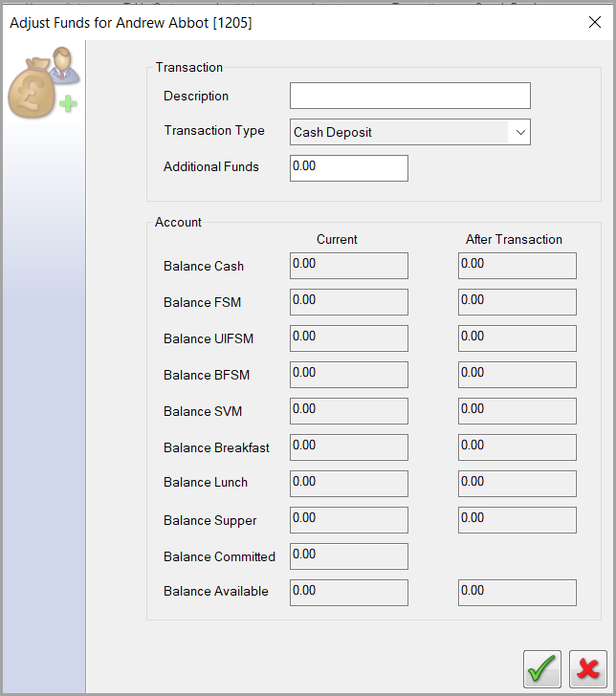
Task: Click the 'Balance Breakfast' label
Action: (216, 447)
